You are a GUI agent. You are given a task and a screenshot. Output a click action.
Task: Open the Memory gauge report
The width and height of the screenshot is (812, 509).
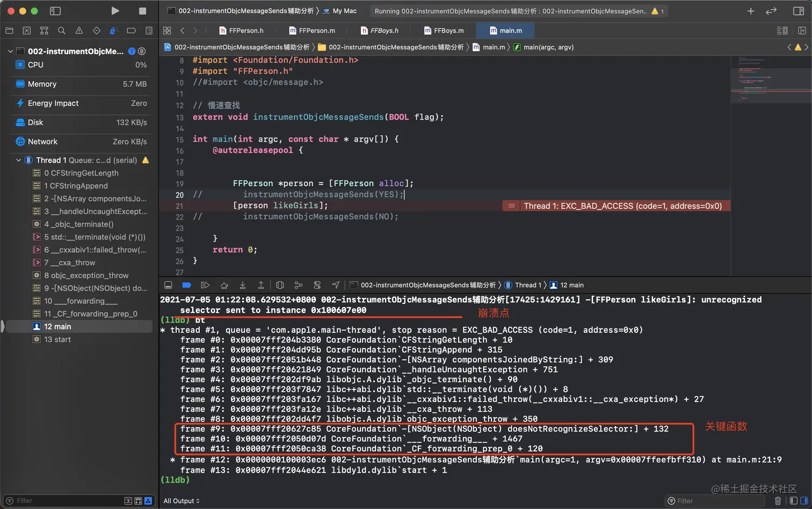pyautogui.click(x=81, y=84)
